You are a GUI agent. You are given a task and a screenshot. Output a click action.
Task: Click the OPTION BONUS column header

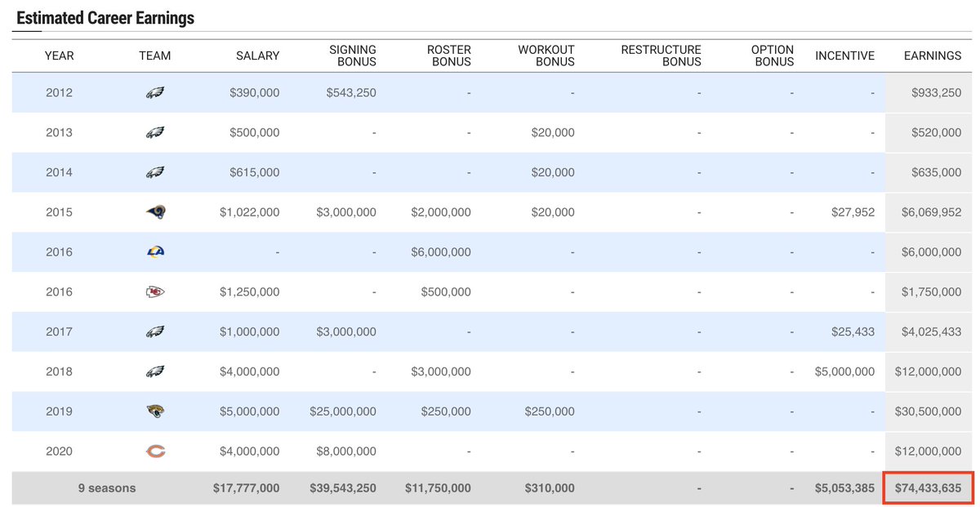[773, 56]
